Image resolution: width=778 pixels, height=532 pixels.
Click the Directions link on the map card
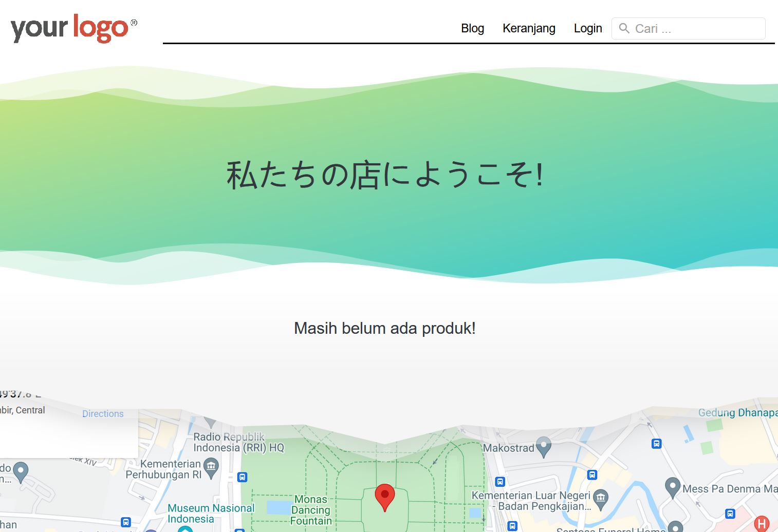pyautogui.click(x=103, y=414)
